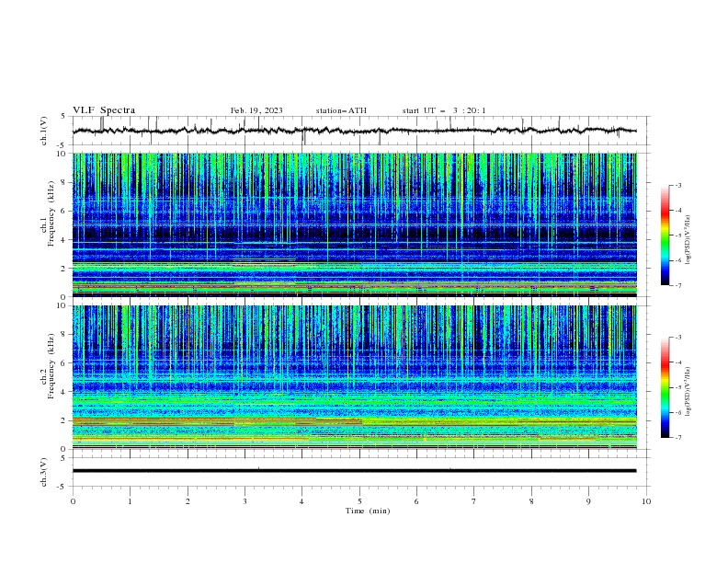Click the upper 'log(PSD)(V²/Hz)' colorbar label

click(688, 240)
